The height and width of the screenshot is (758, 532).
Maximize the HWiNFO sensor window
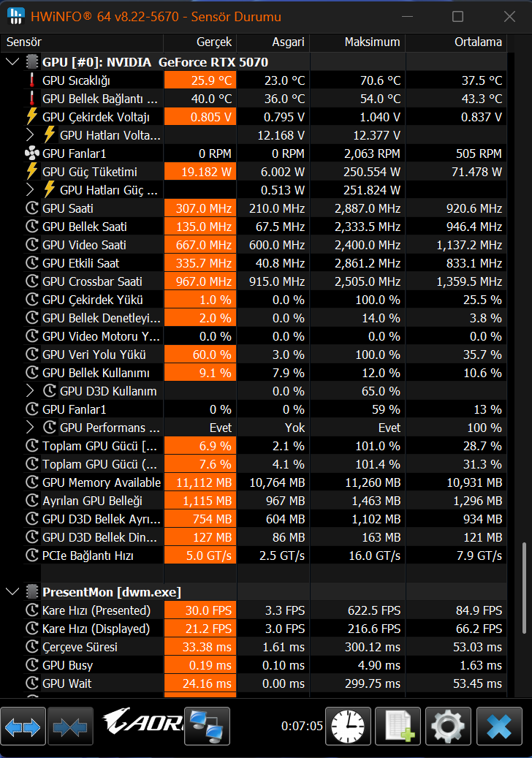tap(457, 16)
